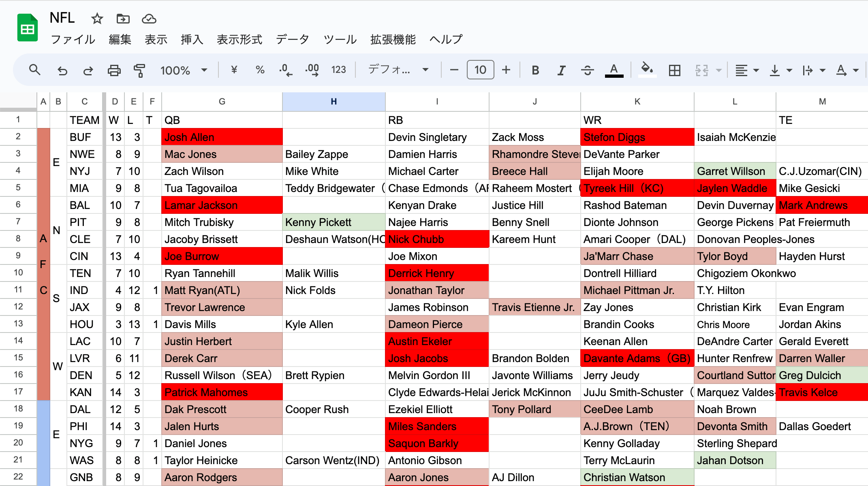Click the NFL document title
Screen dimensions: 868x486
(x=62, y=18)
